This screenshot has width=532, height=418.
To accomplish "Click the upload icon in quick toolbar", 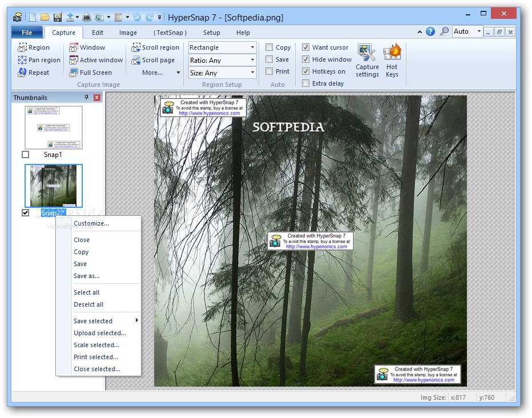I will coord(70,17).
